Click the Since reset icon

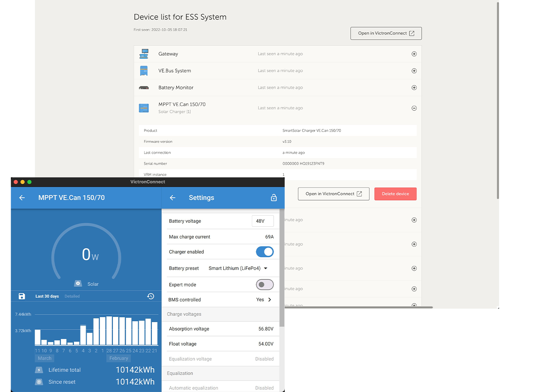tap(39, 382)
